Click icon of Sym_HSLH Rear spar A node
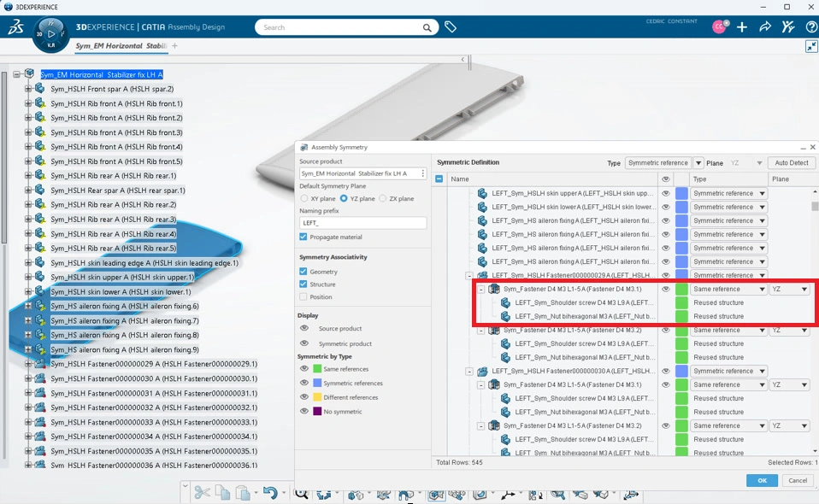 tap(39, 190)
